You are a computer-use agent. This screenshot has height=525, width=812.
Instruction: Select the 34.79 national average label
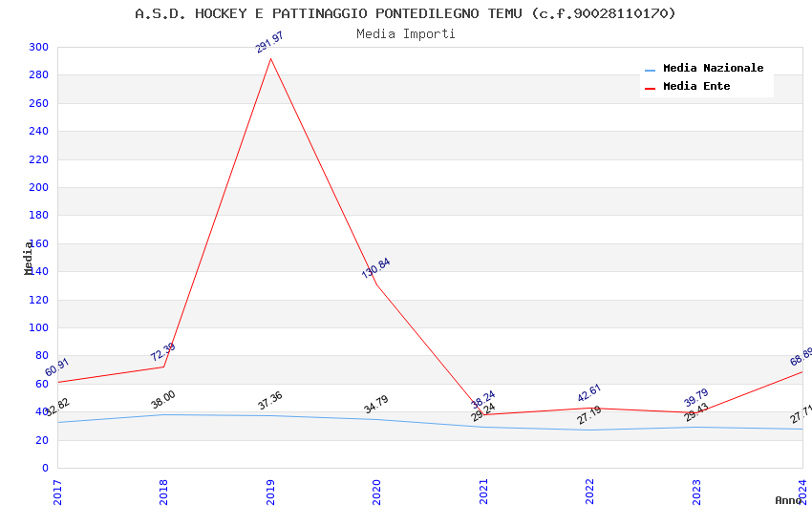[376, 405]
